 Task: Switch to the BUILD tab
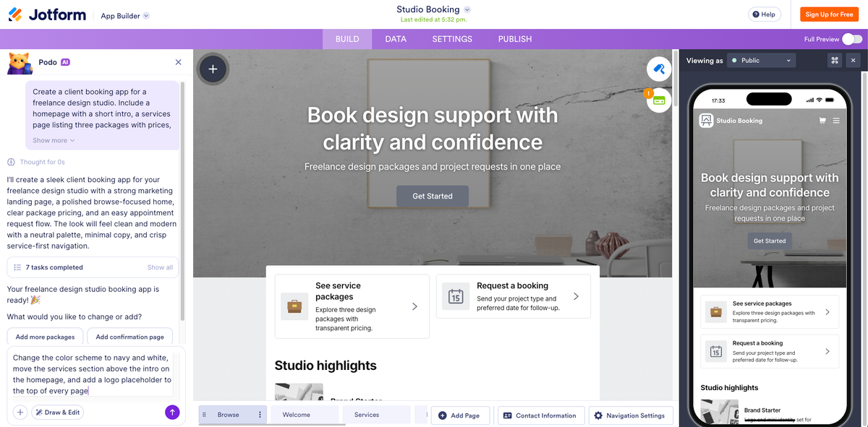pyautogui.click(x=347, y=39)
